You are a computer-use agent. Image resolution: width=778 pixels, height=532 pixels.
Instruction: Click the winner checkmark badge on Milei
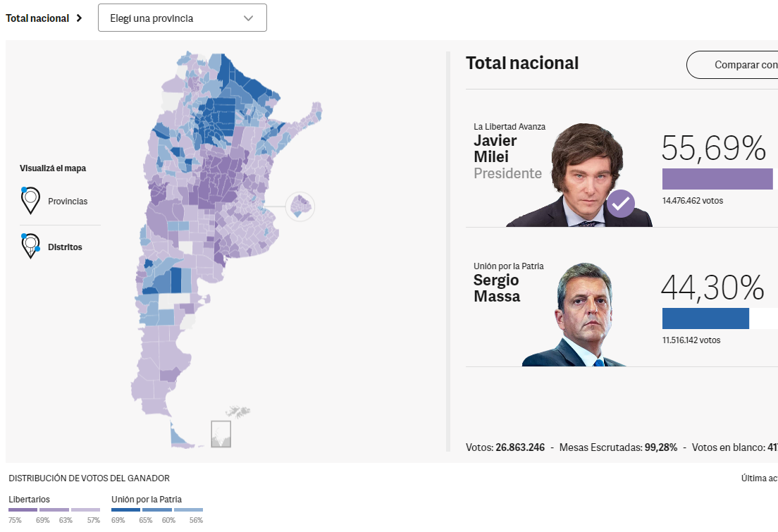tap(620, 204)
